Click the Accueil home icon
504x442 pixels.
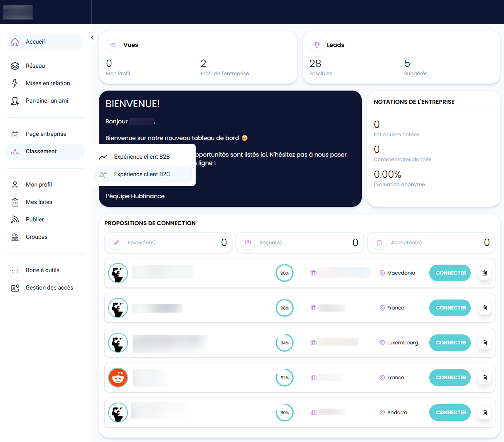coord(15,42)
